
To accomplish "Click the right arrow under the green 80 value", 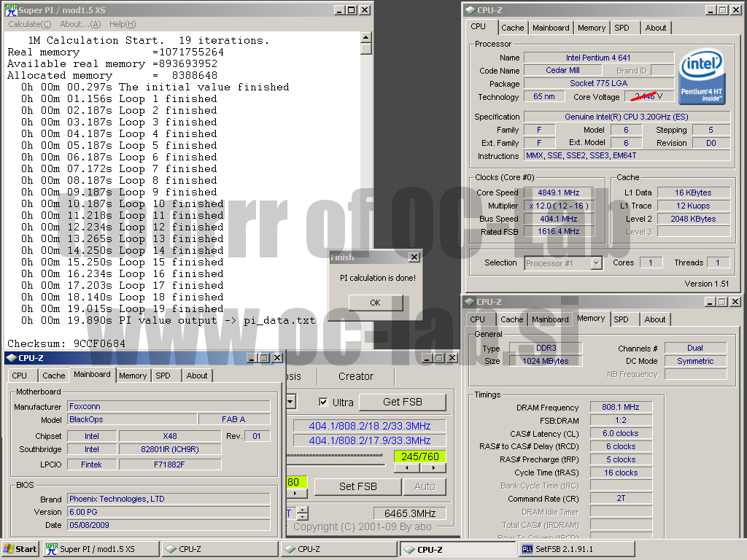I will (x=295, y=494).
